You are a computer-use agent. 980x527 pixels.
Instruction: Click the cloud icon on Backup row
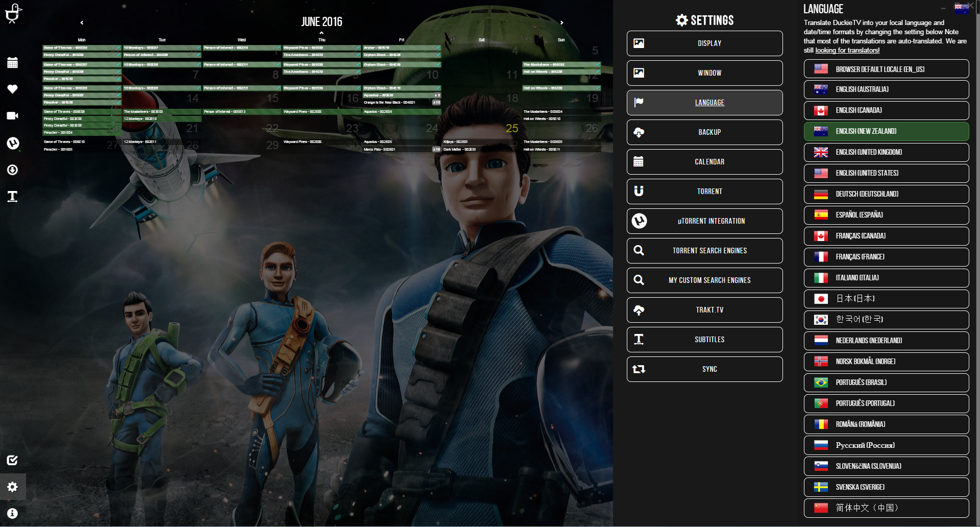639,132
